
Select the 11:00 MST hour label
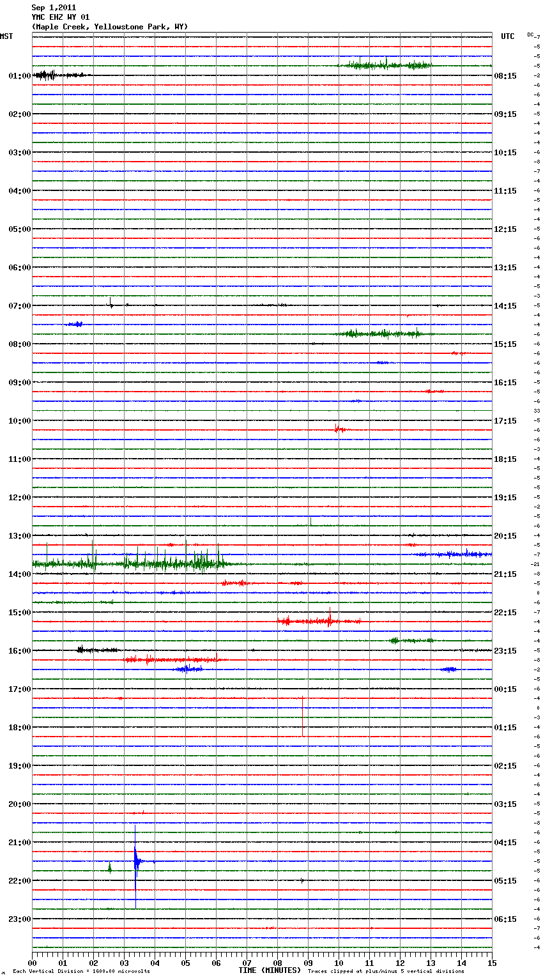tap(20, 459)
